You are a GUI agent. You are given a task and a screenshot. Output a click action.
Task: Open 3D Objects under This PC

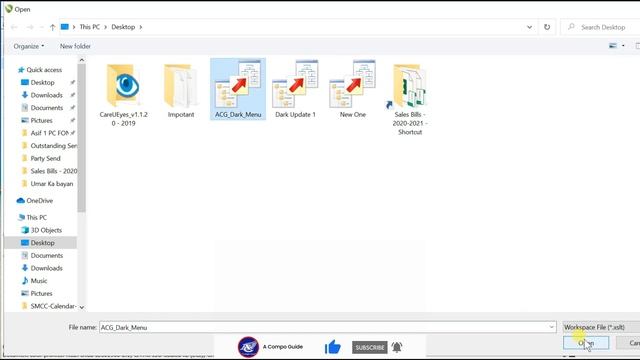click(46, 230)
